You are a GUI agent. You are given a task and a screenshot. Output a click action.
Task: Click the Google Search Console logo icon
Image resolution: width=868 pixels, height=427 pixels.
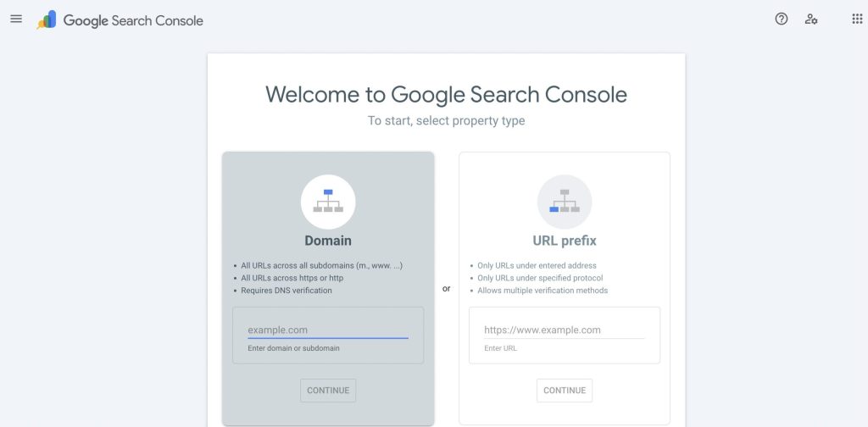pos(47,20)
